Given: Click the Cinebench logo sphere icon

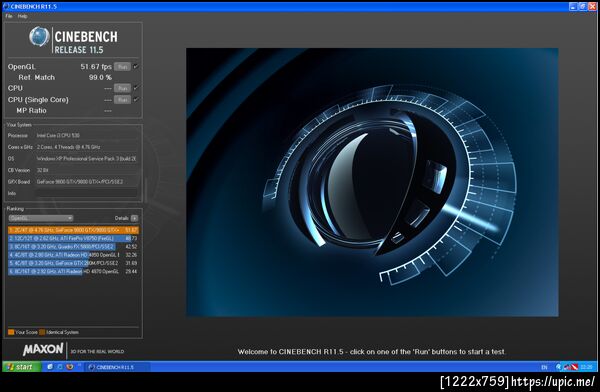Looking at the screenshot, I should (x=39, y=37).
